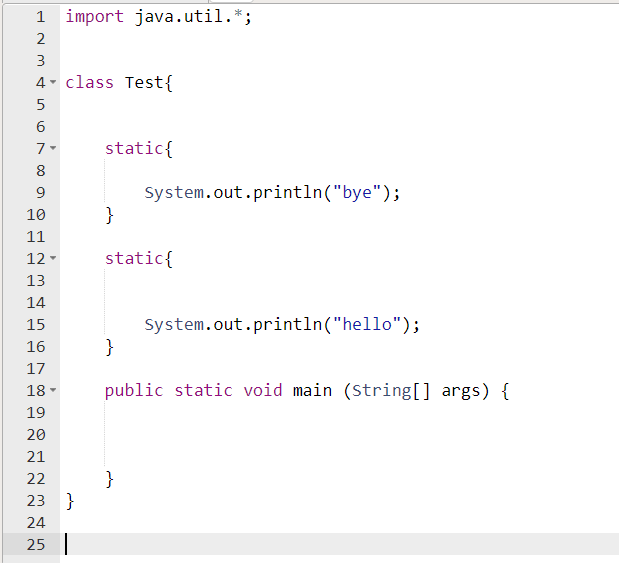The image size is (619, 563).
Task: Place cursor on the active line 25
Action: [x=340, y=544]
